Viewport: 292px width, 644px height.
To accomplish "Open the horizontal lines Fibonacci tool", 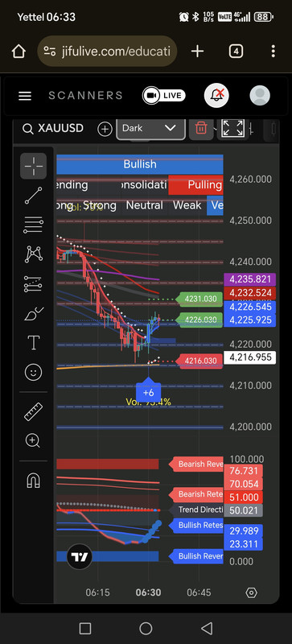I will click(x=33, y=225).
